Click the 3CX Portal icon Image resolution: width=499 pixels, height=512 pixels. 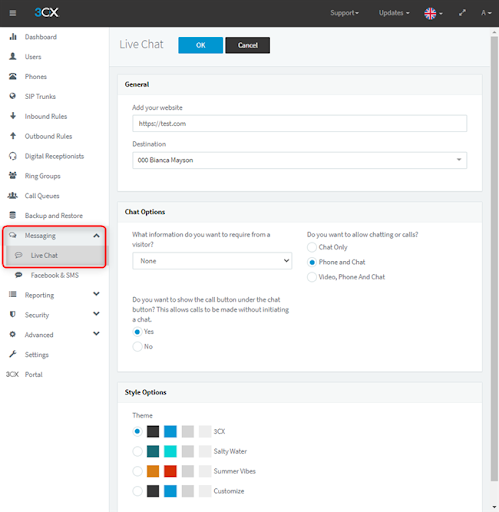[12, 374]
